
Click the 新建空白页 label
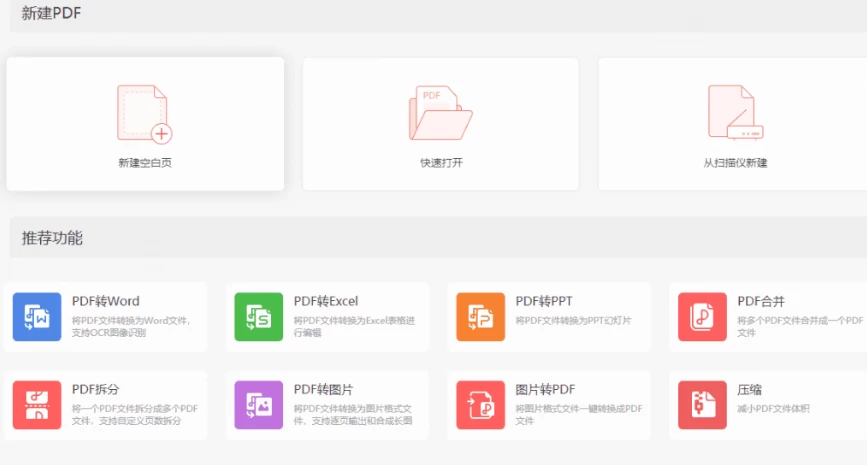[x=145, y=163]
